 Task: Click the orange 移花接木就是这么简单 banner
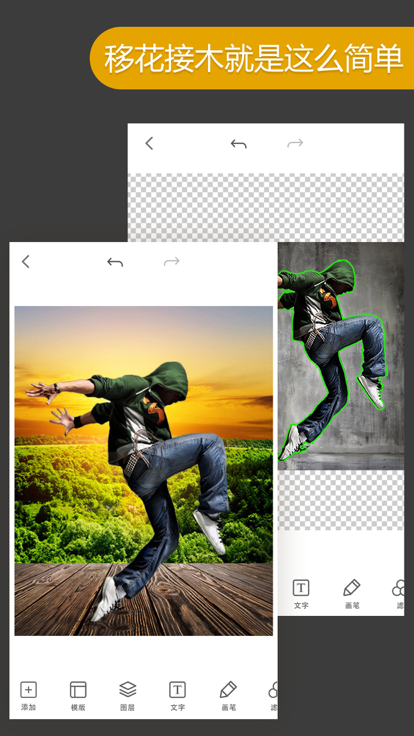tap(252, 58)
